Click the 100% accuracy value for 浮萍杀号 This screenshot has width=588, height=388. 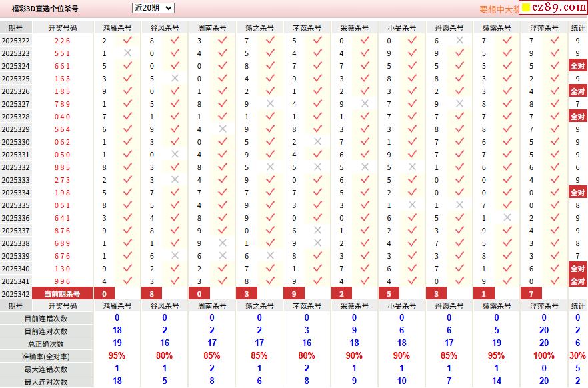(x=544, y=355)
